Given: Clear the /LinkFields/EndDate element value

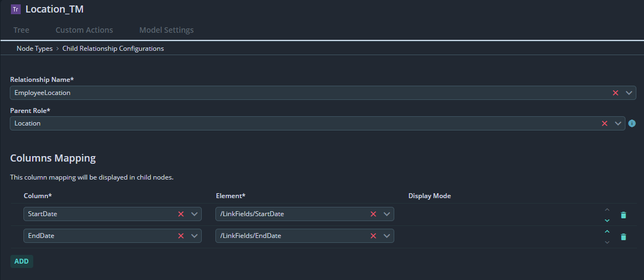Looking at the screenshot, I should tap(374, 236).
